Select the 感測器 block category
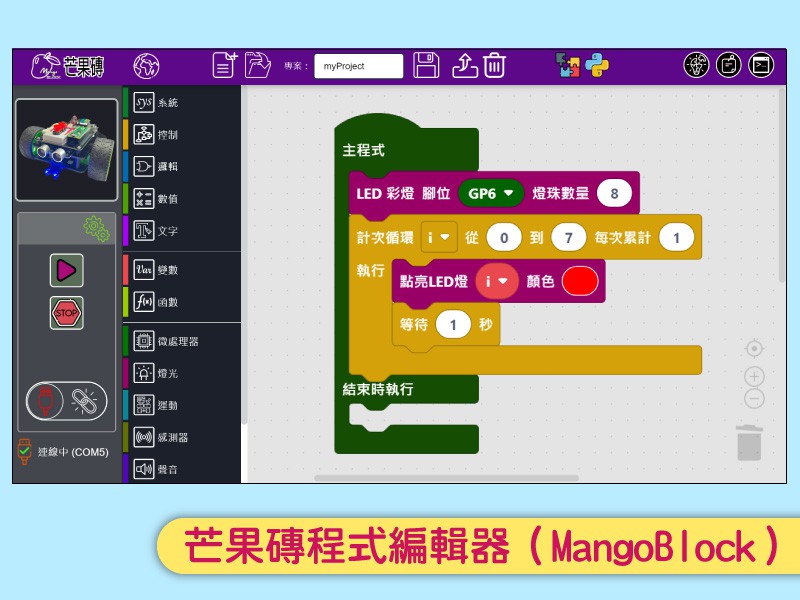The width and height of the screenshot is (800, 600). pyautogui.click(x=173, y=437)
